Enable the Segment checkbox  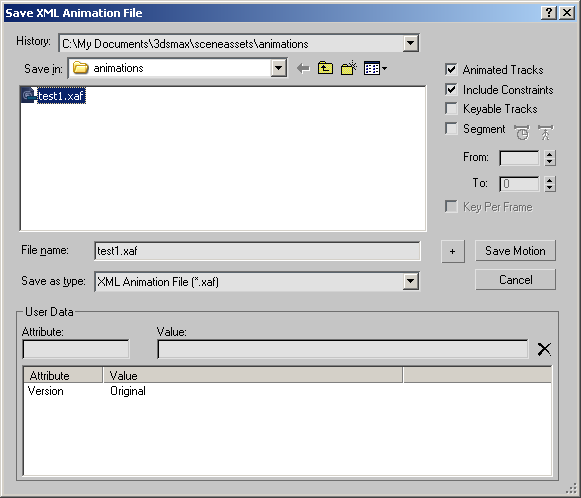point(451,129)
